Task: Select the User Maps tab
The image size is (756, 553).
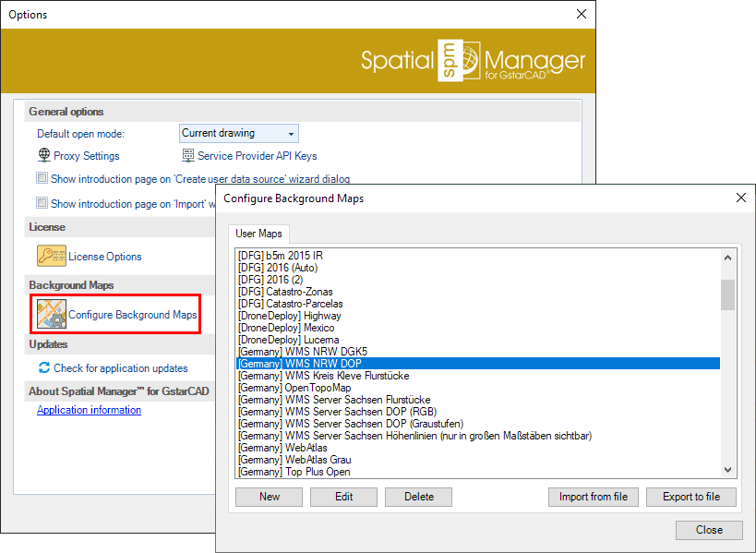Action: pyautogui.click(x=258, y=234)
